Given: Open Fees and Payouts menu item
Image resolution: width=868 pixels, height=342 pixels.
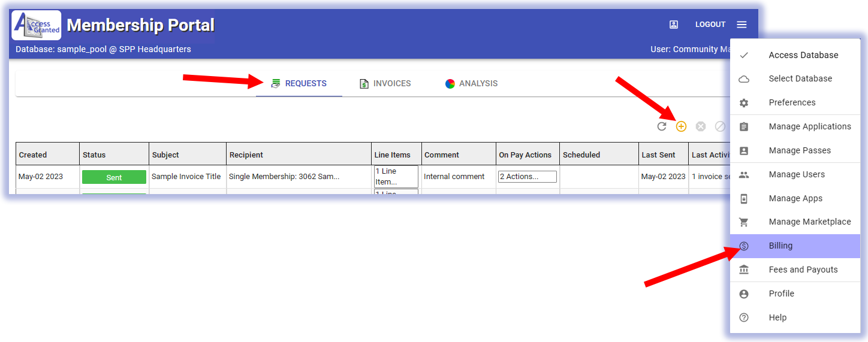Looking at the screenshot, I should point(803,270).
